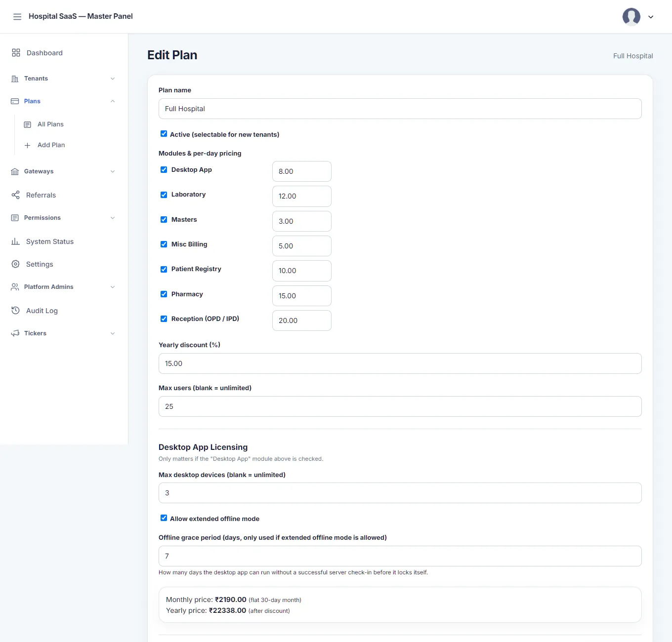Click the Permissions document icon

point(15,218)
